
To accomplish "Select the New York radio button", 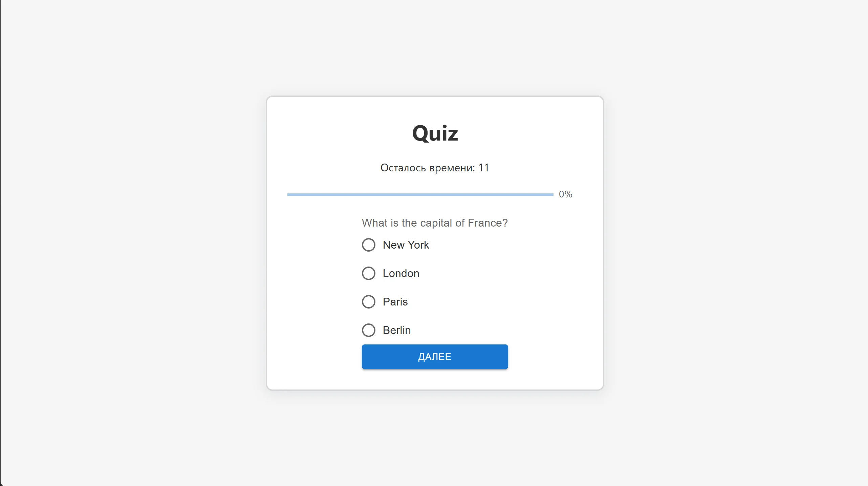I will [368, 245].
